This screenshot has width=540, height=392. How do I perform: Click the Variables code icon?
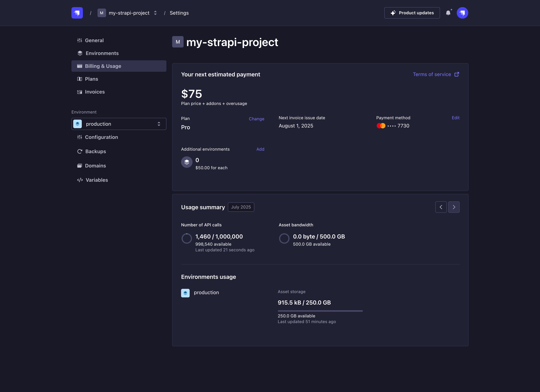[x=80, y=180]
